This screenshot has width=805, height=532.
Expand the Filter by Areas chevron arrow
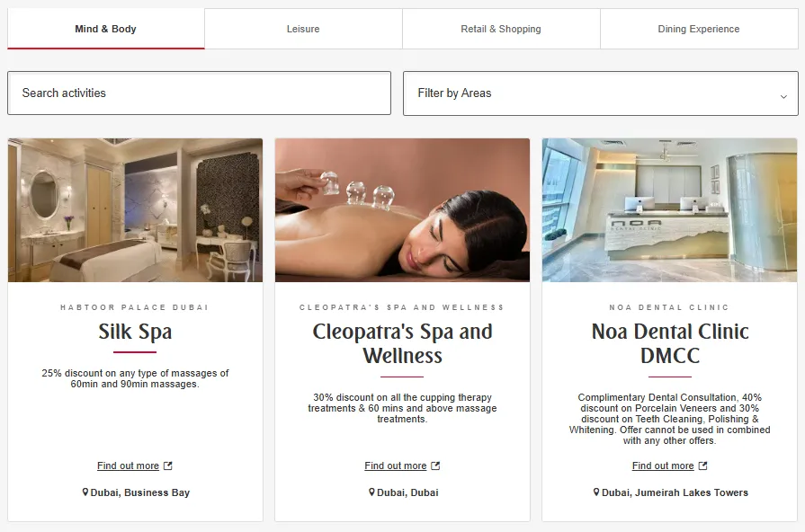click(x=783, y=96)
